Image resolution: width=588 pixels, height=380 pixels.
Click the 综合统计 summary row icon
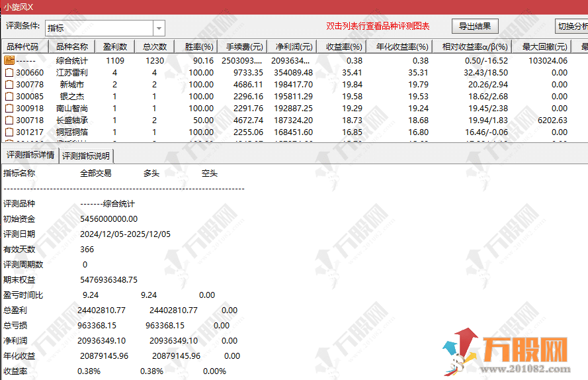coord(9,60)
